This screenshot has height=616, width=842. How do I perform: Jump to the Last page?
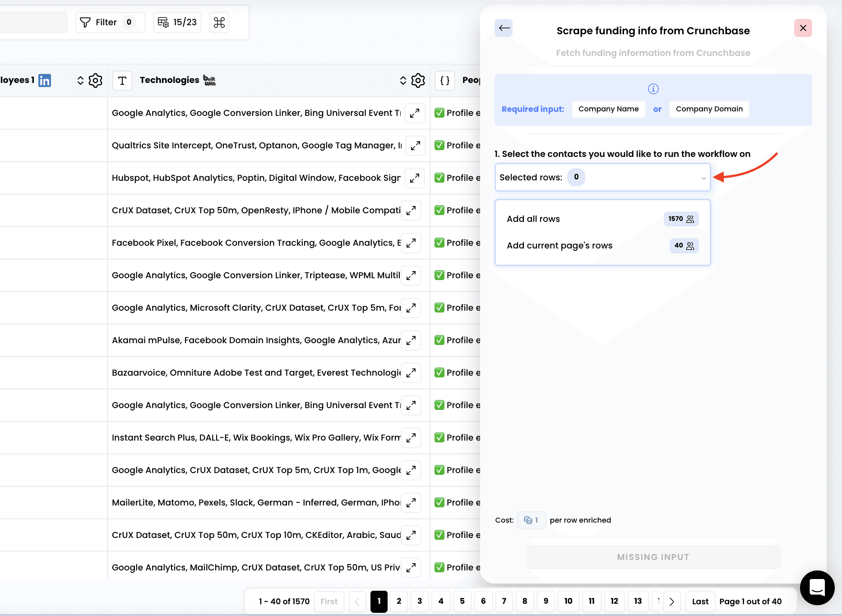[x=700, y=602]
